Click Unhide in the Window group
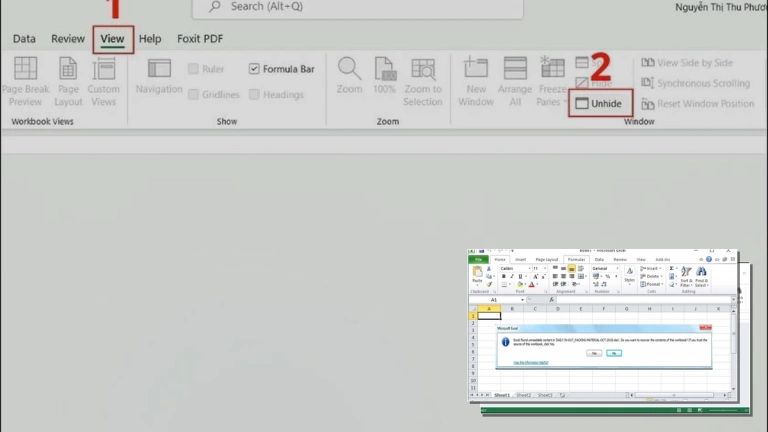 (x=599, y=103)
